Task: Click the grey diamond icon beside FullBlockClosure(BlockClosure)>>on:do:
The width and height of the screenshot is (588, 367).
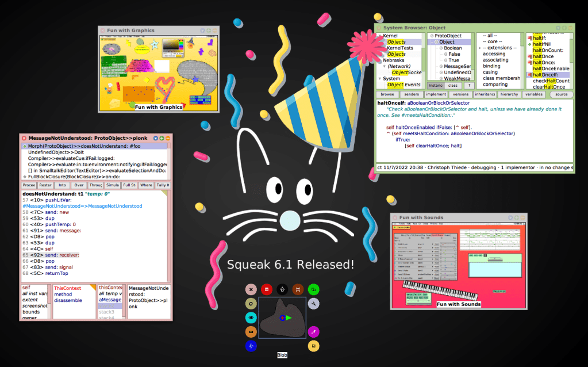Action: [25, 177]
